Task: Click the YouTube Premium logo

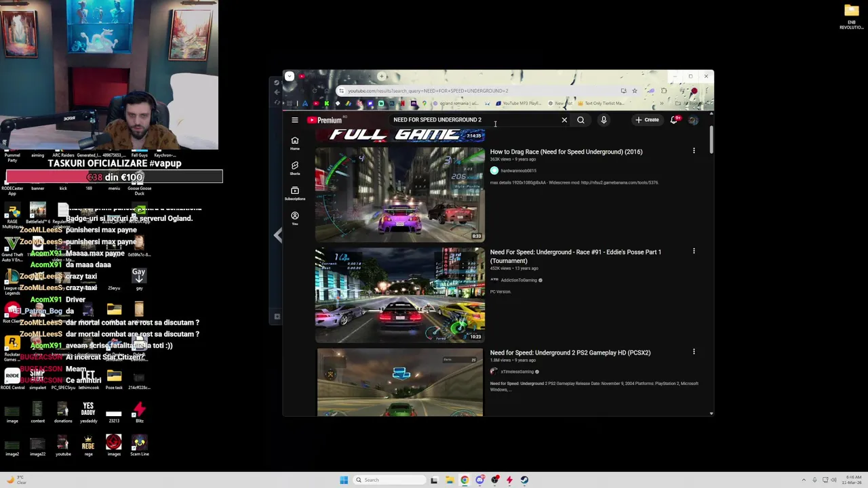Action: 324,120
